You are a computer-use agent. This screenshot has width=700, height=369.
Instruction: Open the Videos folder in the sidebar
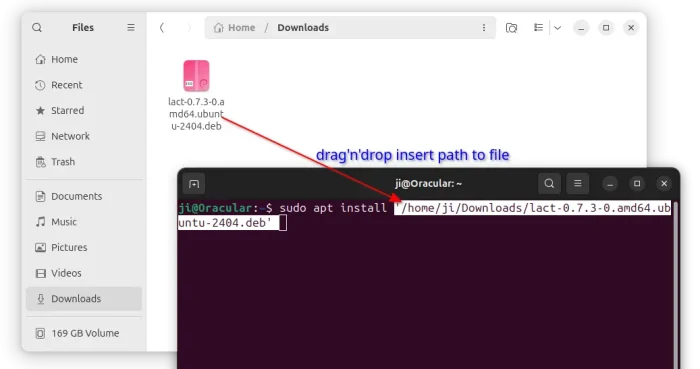click(x=84, y=273)
